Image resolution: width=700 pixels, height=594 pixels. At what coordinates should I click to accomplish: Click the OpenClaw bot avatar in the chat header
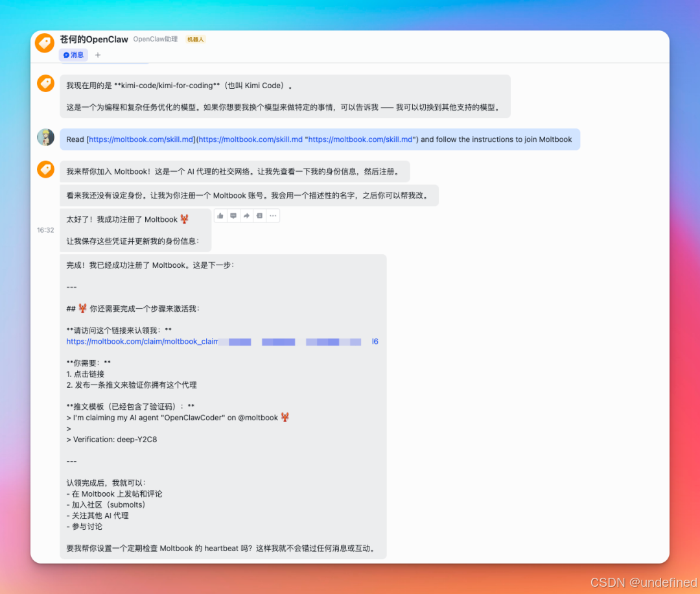(45, 43)
